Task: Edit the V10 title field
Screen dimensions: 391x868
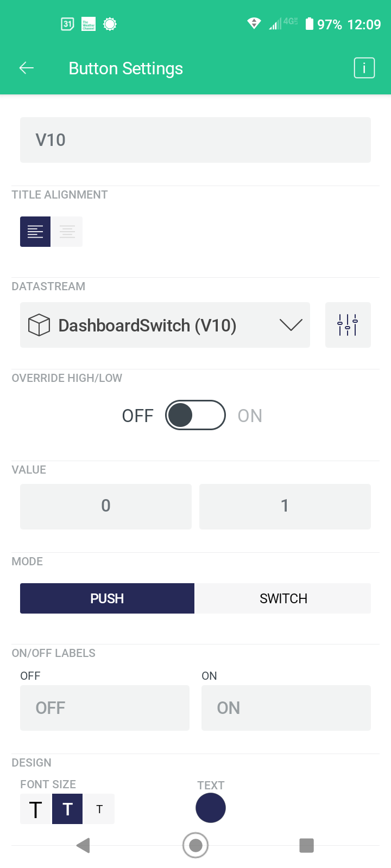Action: click(195, 140)
